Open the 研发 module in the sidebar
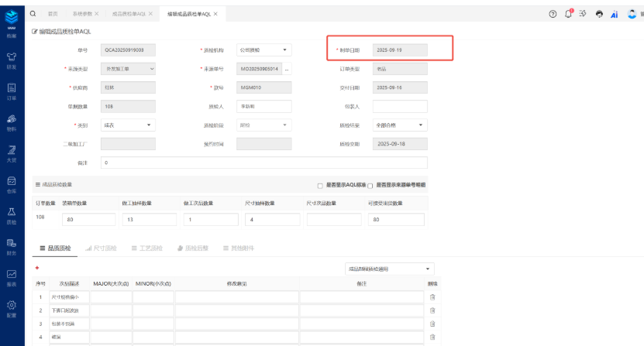 click(12, 59)
